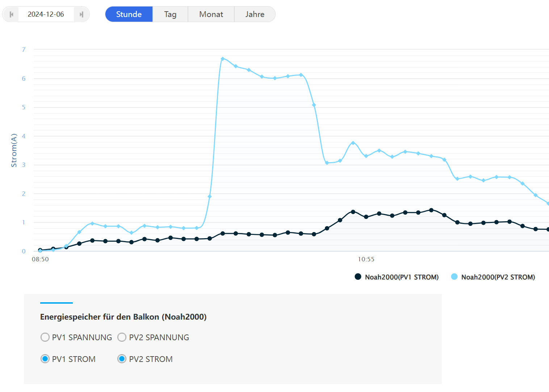The height and width of the screenshot is (392, 549).
Task: Open the Monat view
Action: 211,14
